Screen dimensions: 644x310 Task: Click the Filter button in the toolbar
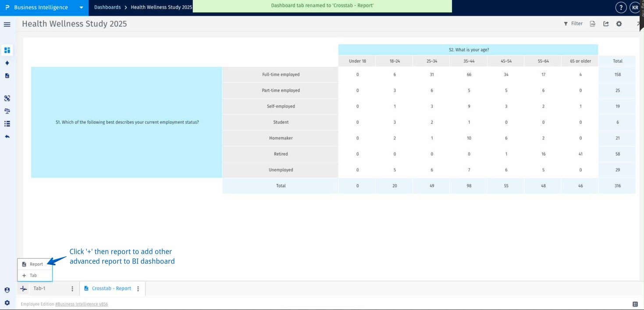click(x=573, y=24)
